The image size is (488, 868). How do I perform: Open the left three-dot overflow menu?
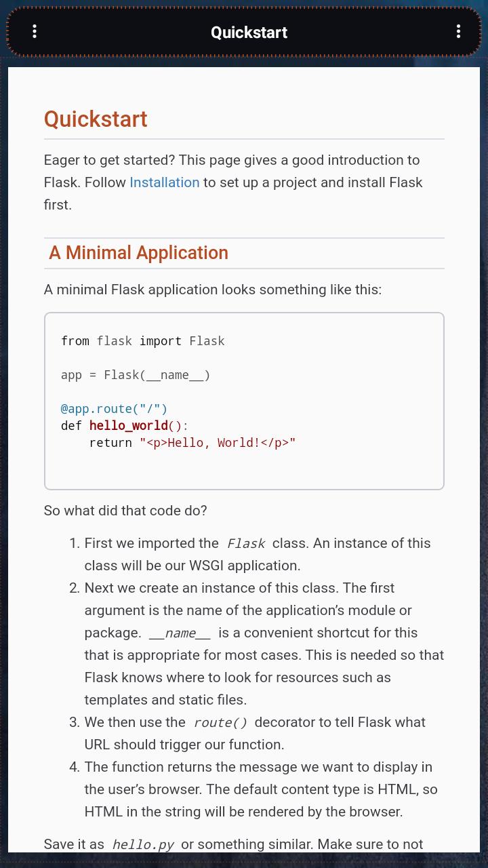pos(35,31)
